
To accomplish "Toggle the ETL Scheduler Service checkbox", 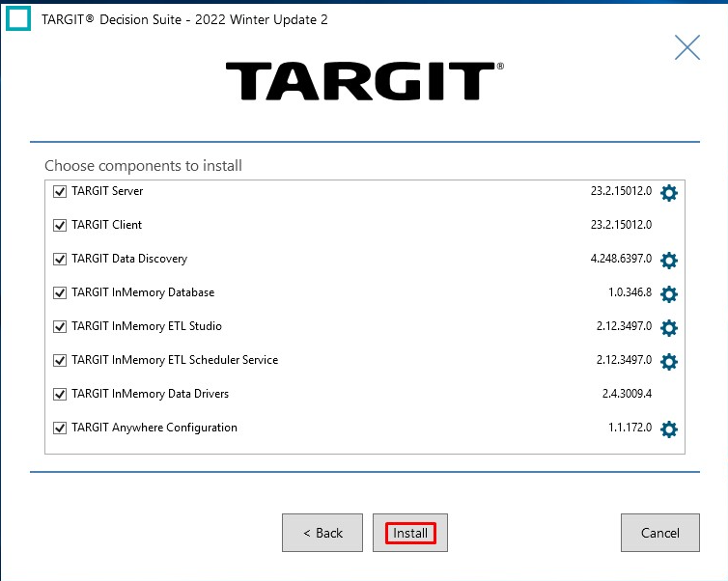I will (60, 360).
